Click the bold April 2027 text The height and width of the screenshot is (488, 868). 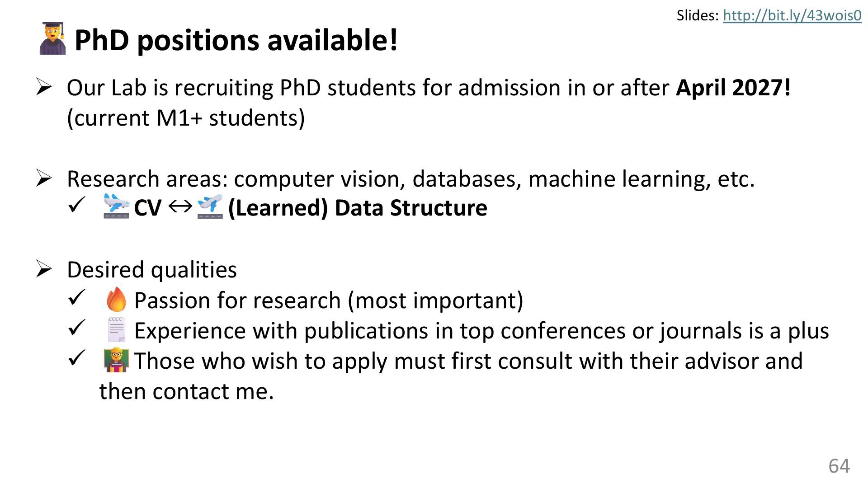733,87
